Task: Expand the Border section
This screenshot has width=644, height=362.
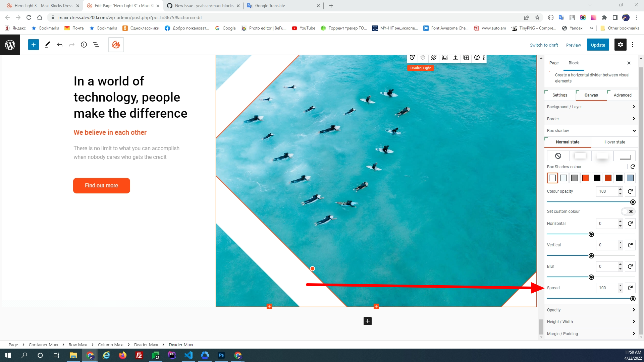Action: pos(591,119)
